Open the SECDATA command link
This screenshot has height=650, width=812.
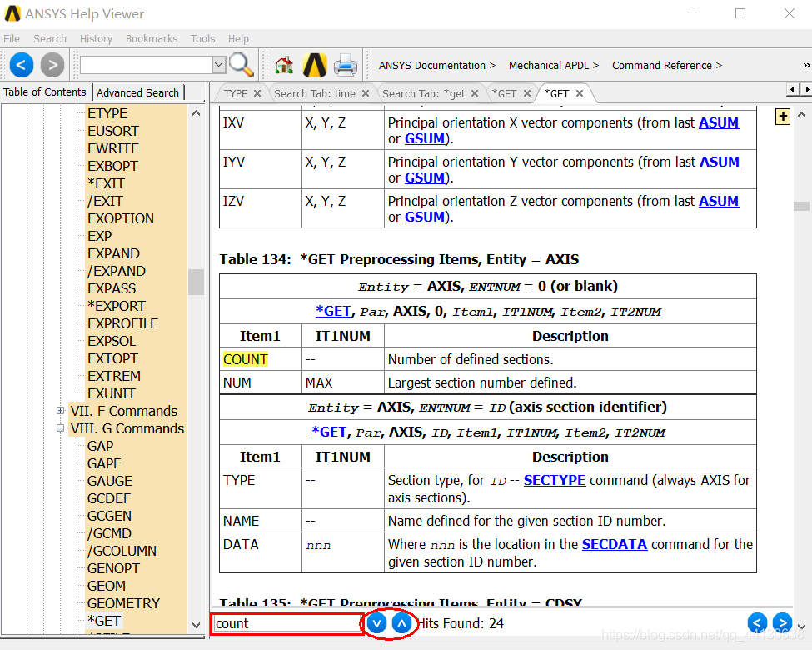[x=615, y=544]
